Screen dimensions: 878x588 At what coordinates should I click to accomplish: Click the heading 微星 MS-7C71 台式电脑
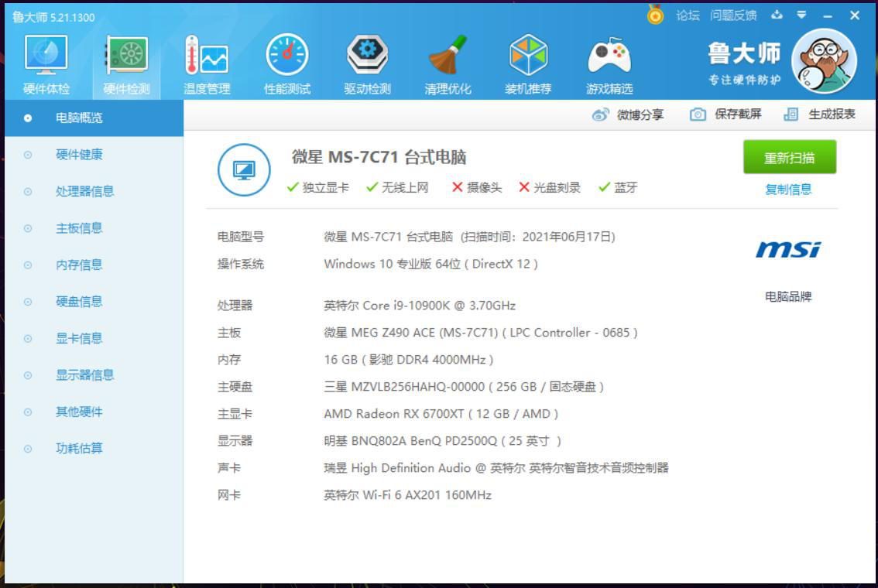click(379, 157)
